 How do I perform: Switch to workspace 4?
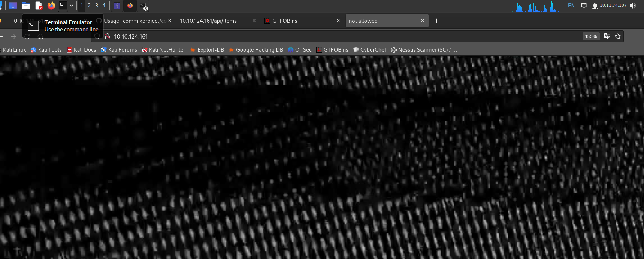(x=104, y=6)
